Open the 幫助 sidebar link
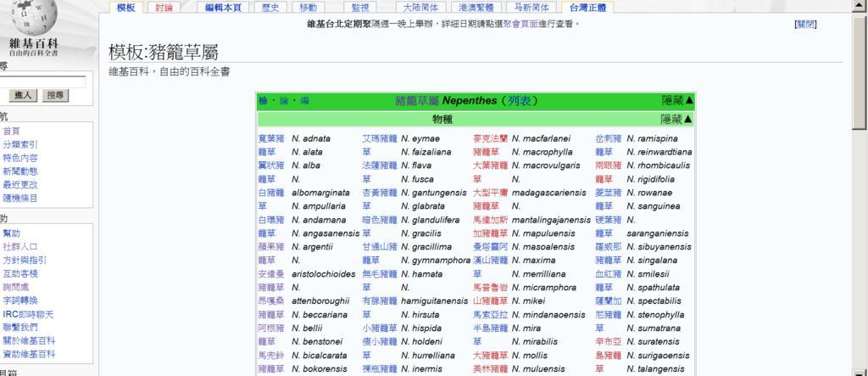Screen dimensions: 868x376 click(x=12, y=233)
